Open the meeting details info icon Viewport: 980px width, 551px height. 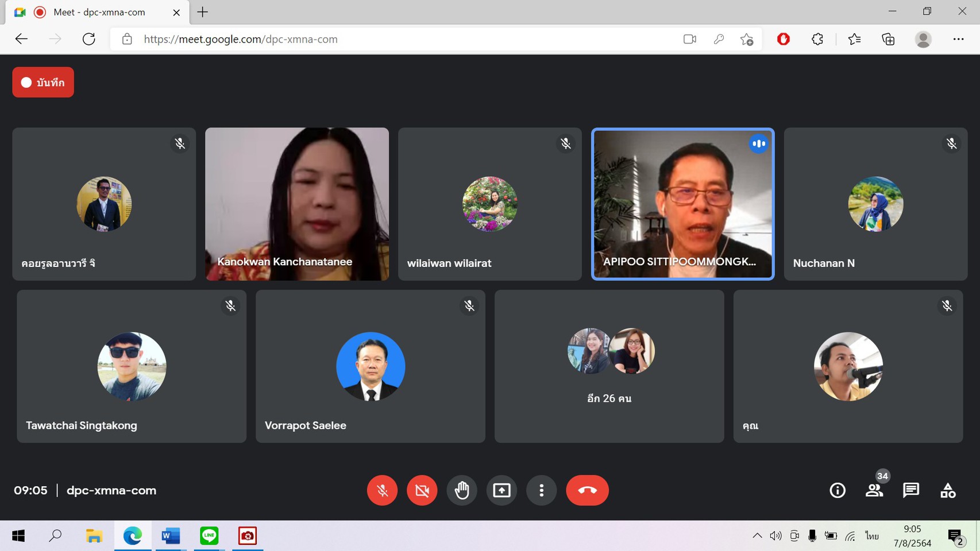click(837, 490)
